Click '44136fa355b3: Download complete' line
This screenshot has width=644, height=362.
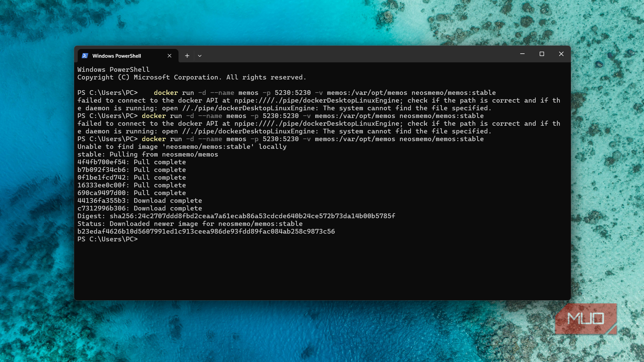tap(140, 201)
